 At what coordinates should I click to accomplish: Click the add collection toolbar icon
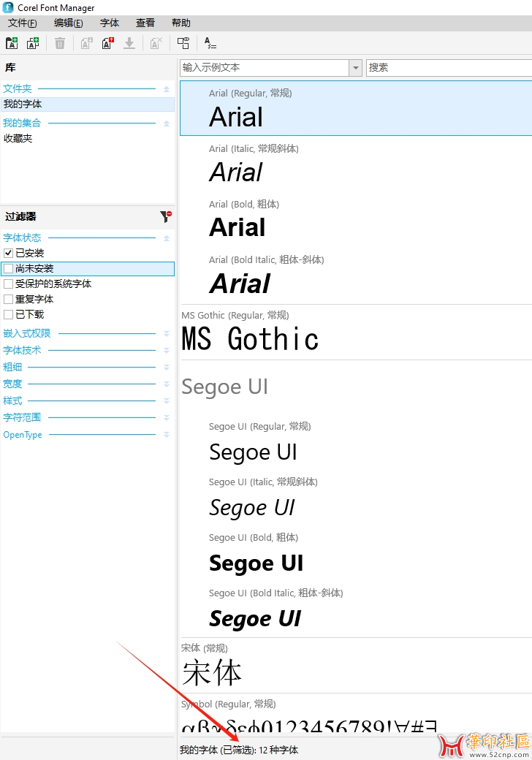tap(33, 44)
